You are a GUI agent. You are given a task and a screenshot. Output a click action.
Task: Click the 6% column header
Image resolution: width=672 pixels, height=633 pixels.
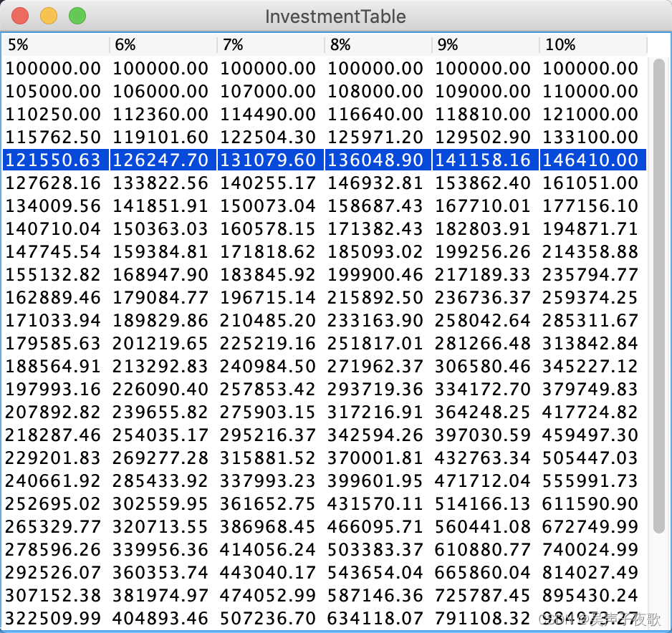(x=163, y=44)
